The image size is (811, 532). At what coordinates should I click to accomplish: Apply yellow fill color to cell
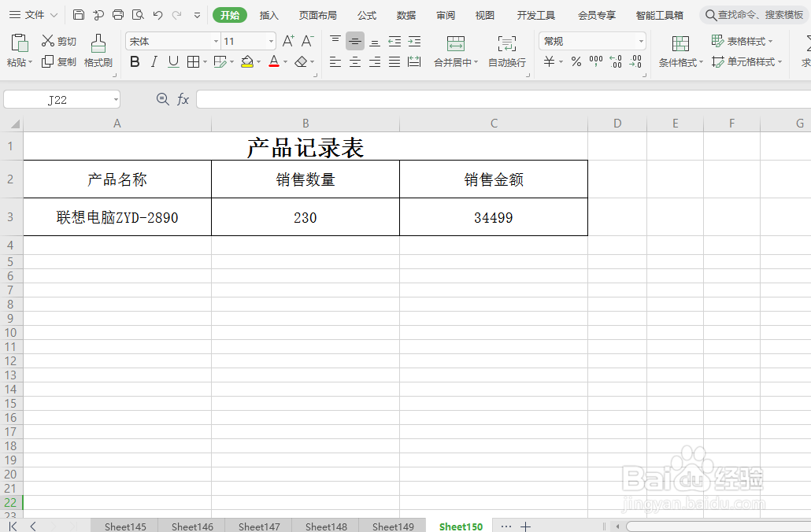point(247,62)
